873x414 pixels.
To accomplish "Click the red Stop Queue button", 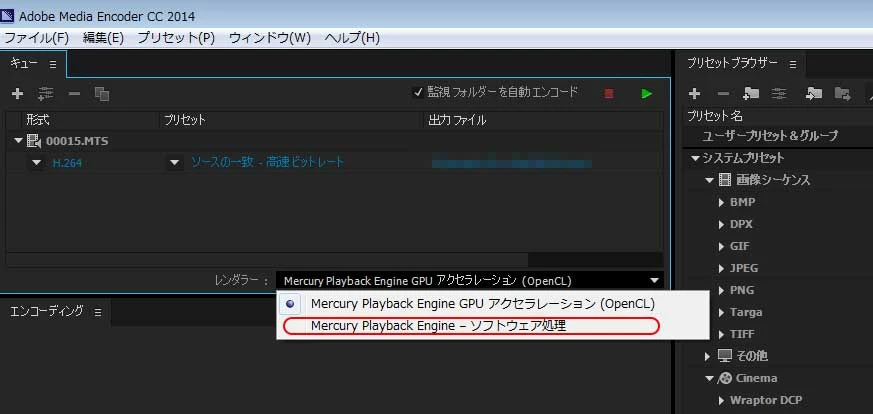I will pyautogui.click(x=609, y=94).
